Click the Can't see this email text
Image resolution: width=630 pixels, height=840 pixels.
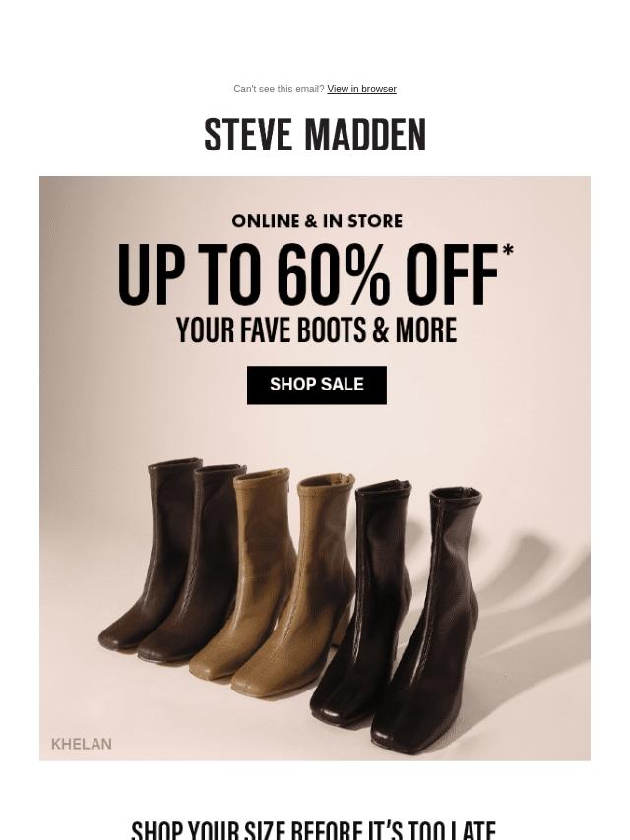point(279,89)
